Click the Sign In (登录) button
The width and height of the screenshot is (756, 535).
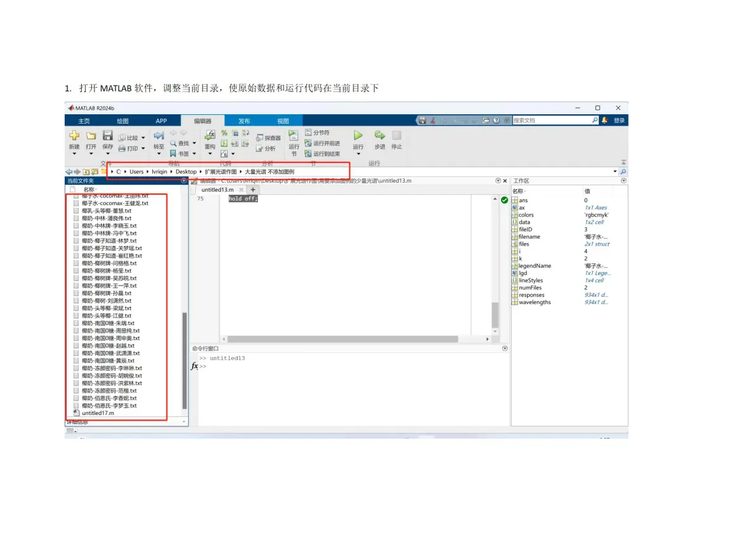tap(619, 121)
